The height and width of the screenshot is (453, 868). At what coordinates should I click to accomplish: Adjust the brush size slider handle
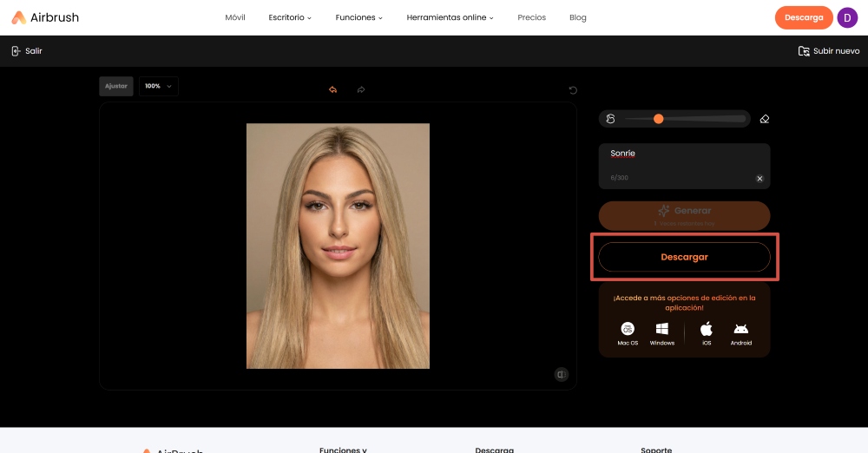658,119
